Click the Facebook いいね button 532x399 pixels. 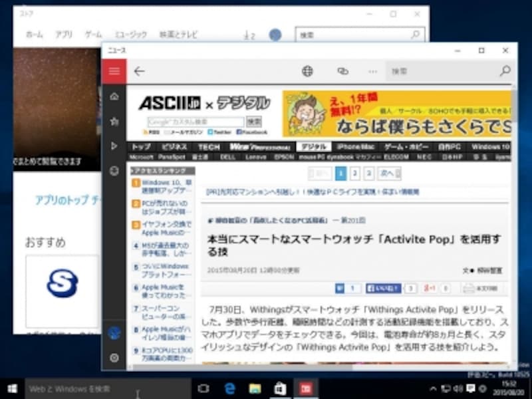[x=384, y=289]
